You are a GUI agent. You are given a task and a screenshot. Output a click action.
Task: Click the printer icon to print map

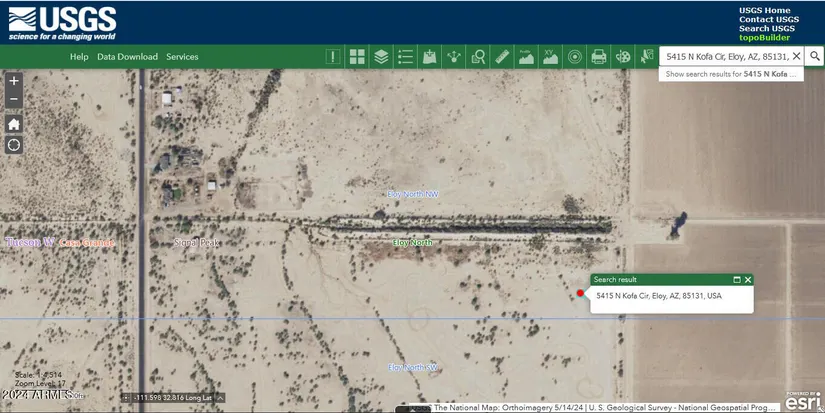tap(599, 57)
